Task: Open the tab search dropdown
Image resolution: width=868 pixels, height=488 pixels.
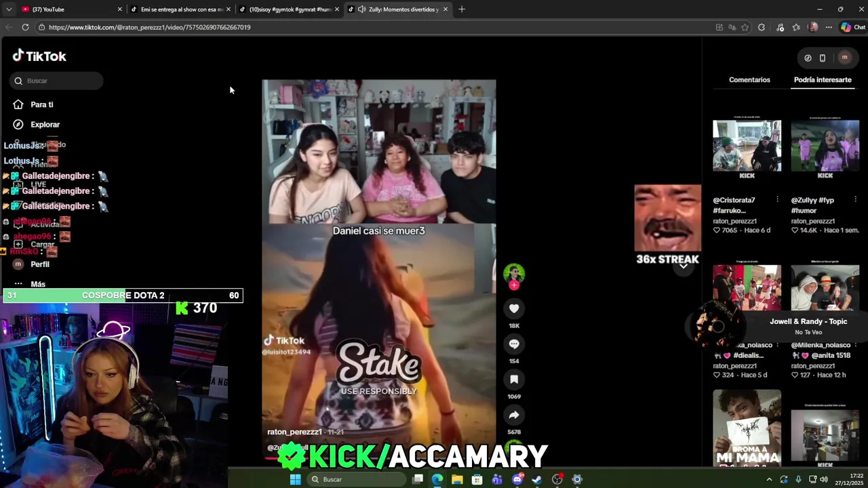Action: click(x=8, y=9)
